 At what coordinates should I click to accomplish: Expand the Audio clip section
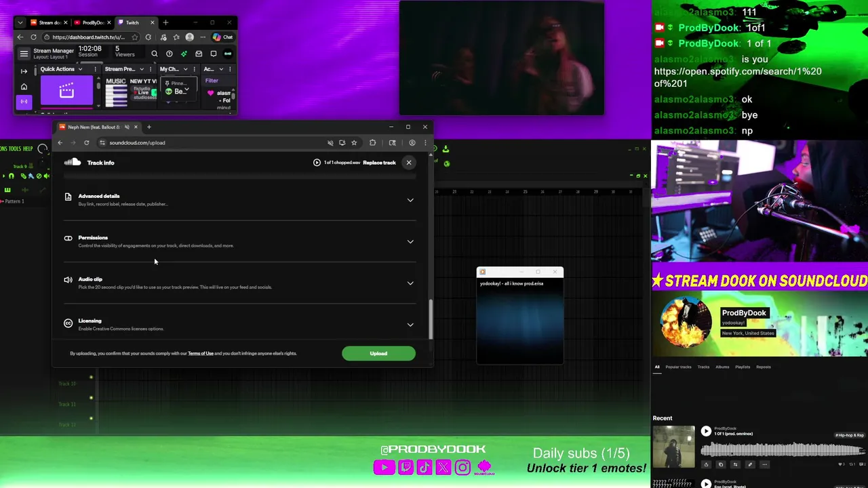(410, 283)
